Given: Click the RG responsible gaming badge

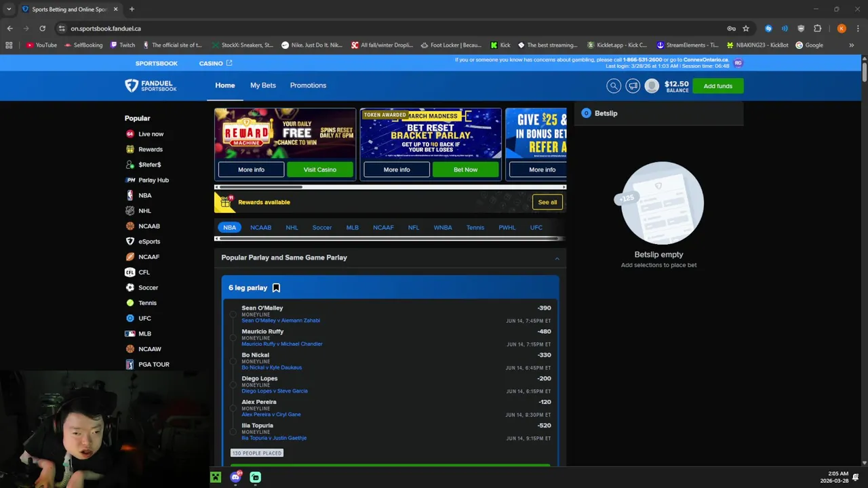Looking at the screenshot, I should (x=738, y=62).
